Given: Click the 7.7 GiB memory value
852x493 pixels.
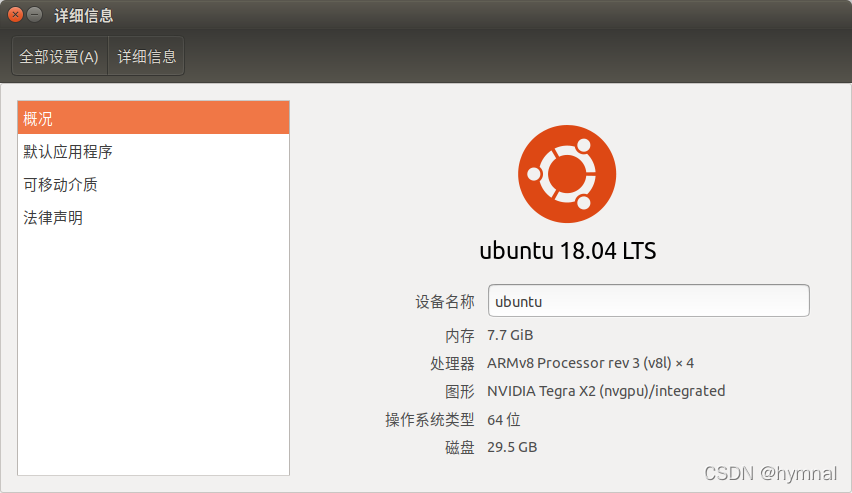Looking at the screenshot, I should click(510, 335).
